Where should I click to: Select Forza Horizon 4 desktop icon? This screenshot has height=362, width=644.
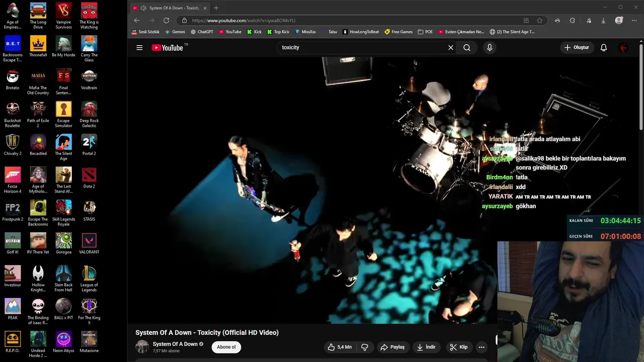coord(13,180)
